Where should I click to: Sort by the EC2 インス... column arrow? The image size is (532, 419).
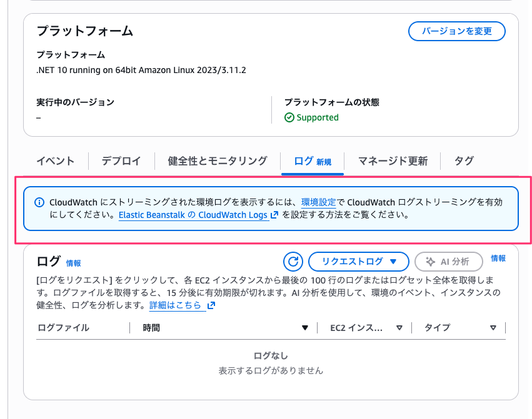tap(399, 328)
